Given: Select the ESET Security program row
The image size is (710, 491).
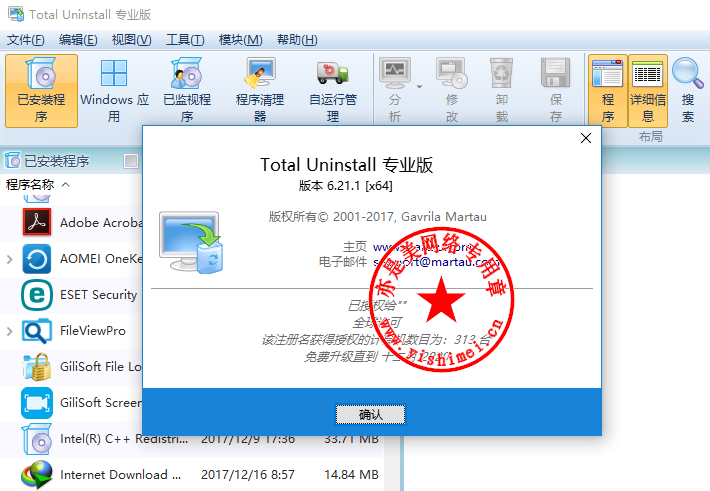Looking at the screenshot, I should click(71, 295).
